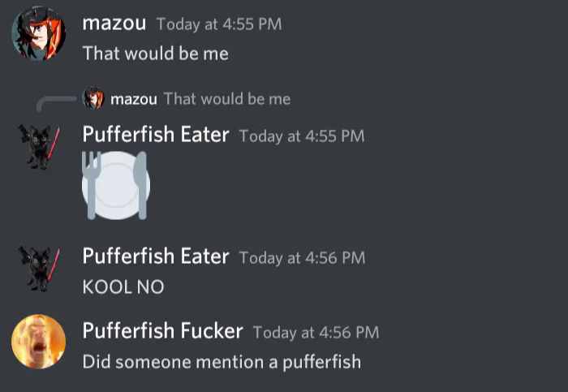Open Pufferfish Eater's avatar beside the plate emoji message
The width and height of the screenshot is (568, 392).
(x=39, y=146)
